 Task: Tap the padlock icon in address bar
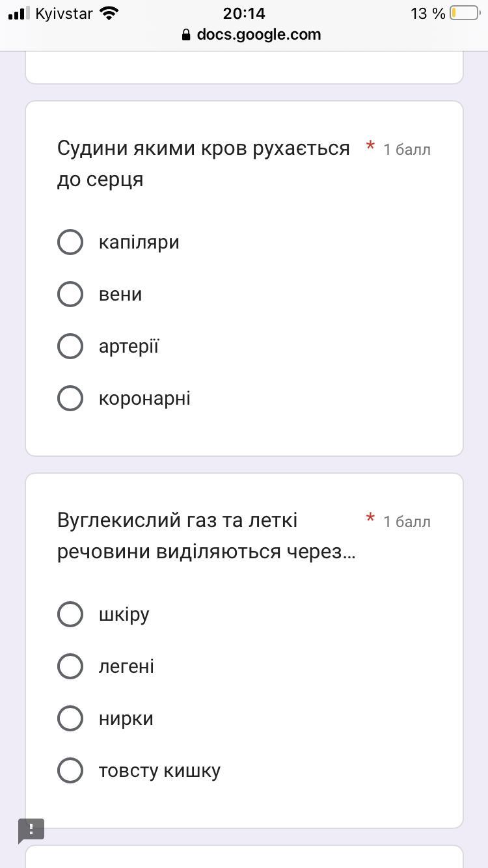[x=187, y=35]
